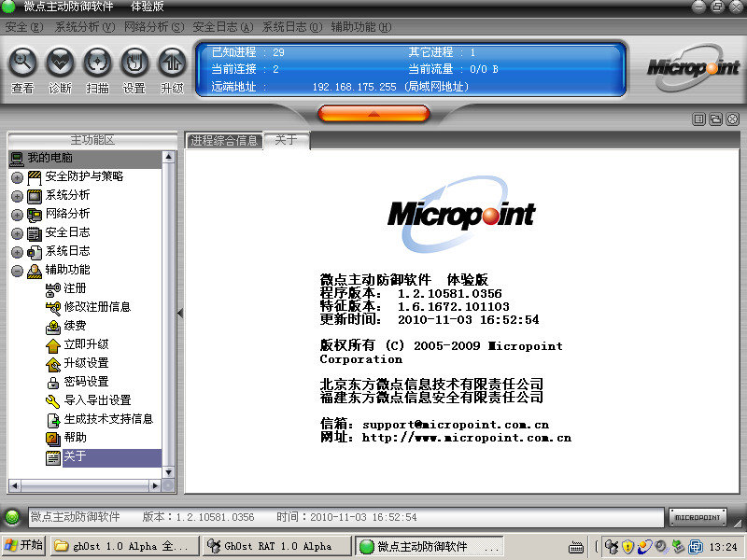
Task: Click the 帮助 question-mark icon
Action: (x=53, y=438)
